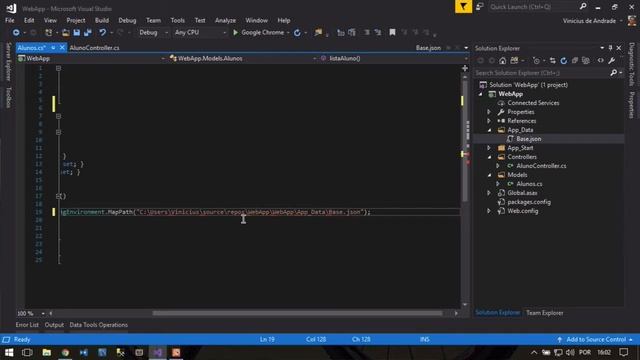Undo the last edit
The width and height of the screenshot is (640, 360).
click(102, 32)
